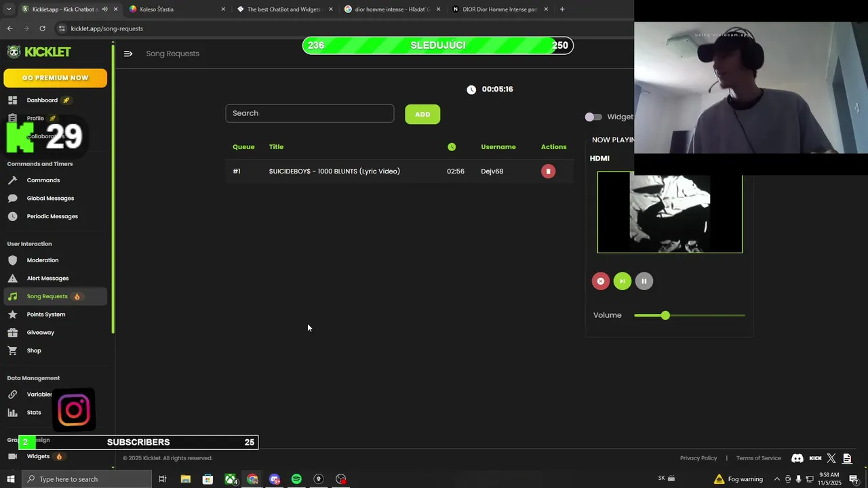Viewport: 868px width, 488px height.
Task: Open the Giveaway gift icon
Action: [12, 333]
